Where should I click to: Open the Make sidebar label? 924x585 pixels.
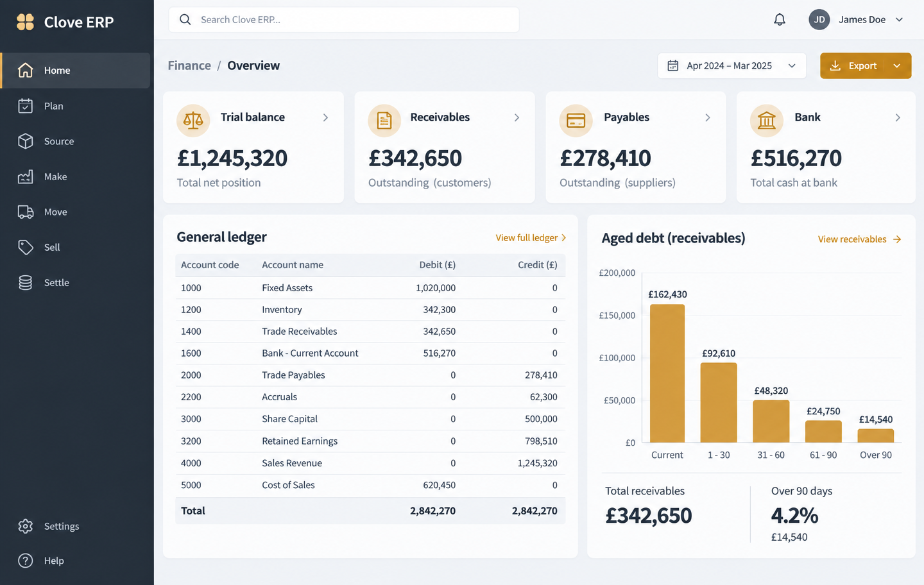coord(56,176)
